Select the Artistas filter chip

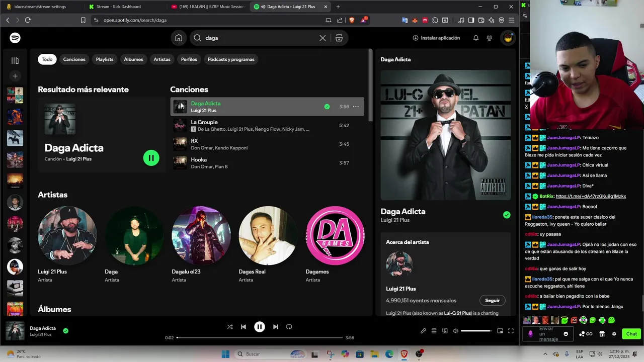click(162, 59)
